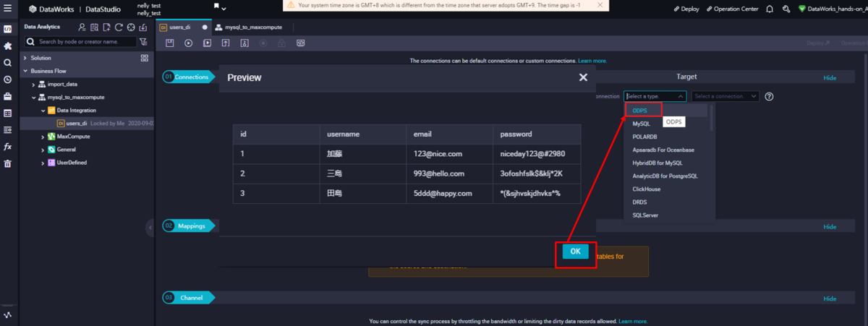Open the list settings icon in sidebar
Viewport: 868px width, 326px height.
[x=7, y=129]
